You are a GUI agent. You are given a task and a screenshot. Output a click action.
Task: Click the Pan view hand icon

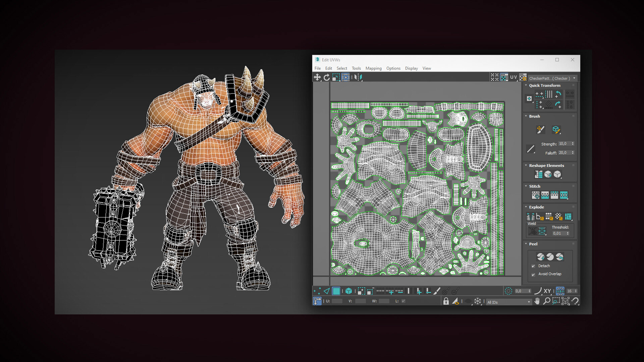tap(537, 301)
